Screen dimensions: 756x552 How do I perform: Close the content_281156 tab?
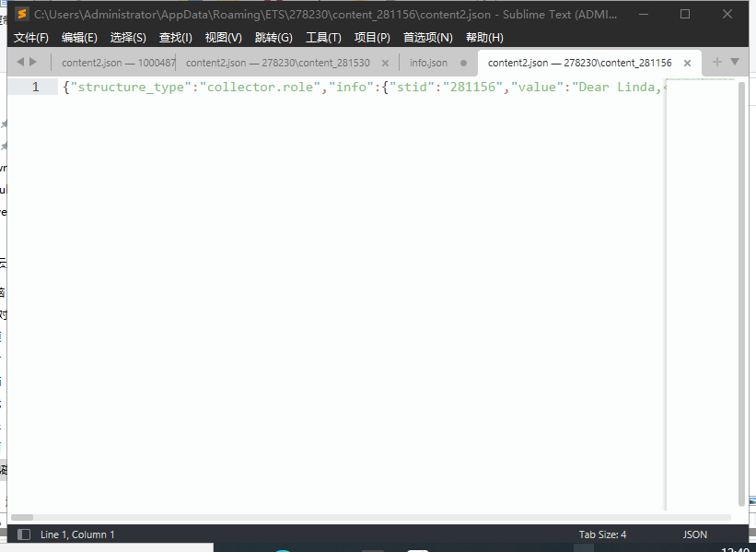(688, 64)
